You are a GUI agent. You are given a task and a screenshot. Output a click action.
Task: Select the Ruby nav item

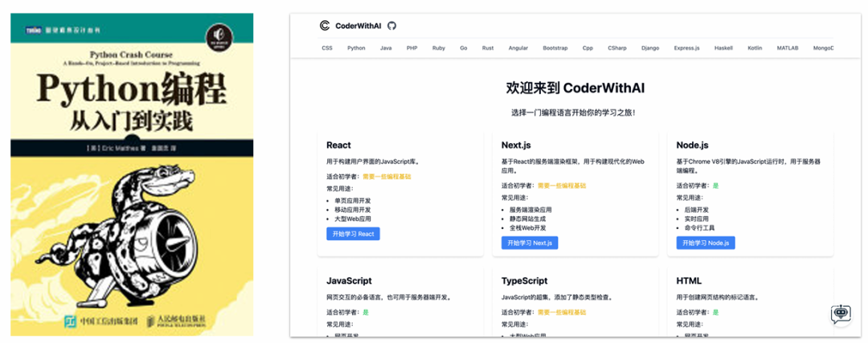[x=439, y=48]
